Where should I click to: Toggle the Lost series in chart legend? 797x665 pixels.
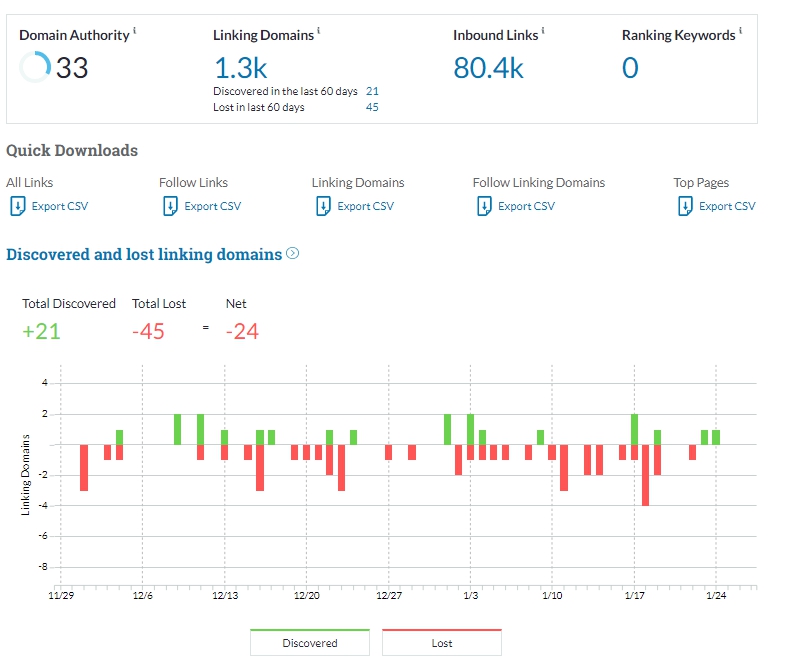tap(441, 643)
